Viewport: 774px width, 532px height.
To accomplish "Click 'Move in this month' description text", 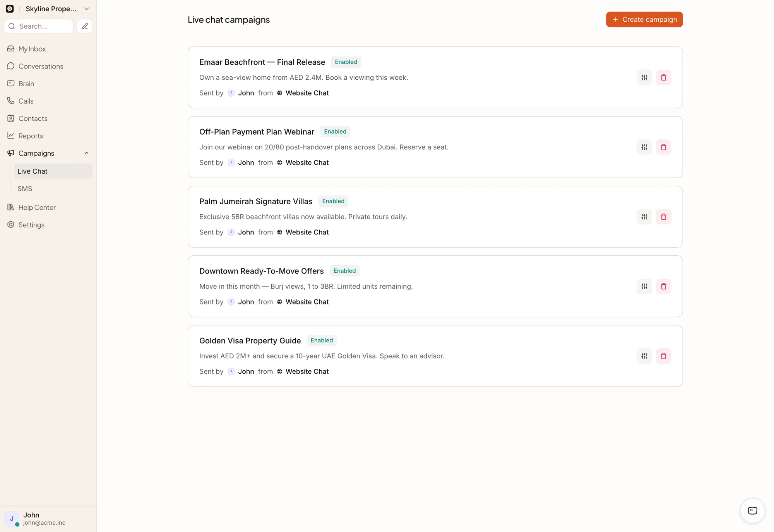I will 306,286.
